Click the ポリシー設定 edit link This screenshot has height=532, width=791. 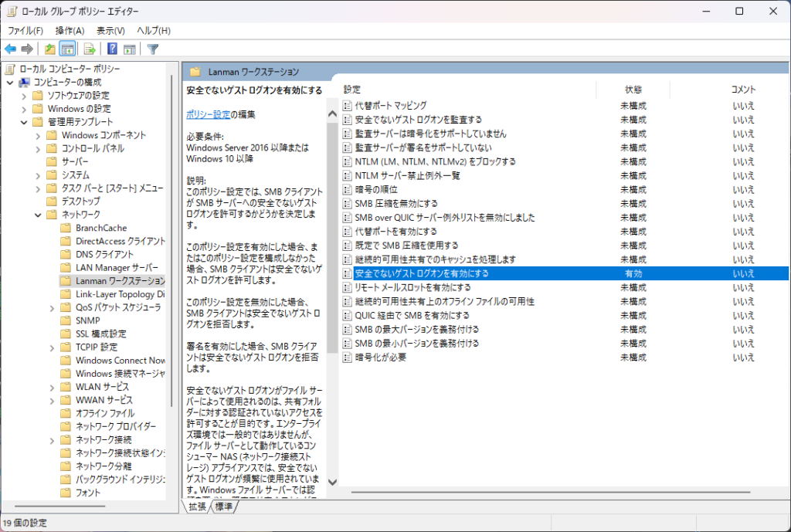pos(208,114)
